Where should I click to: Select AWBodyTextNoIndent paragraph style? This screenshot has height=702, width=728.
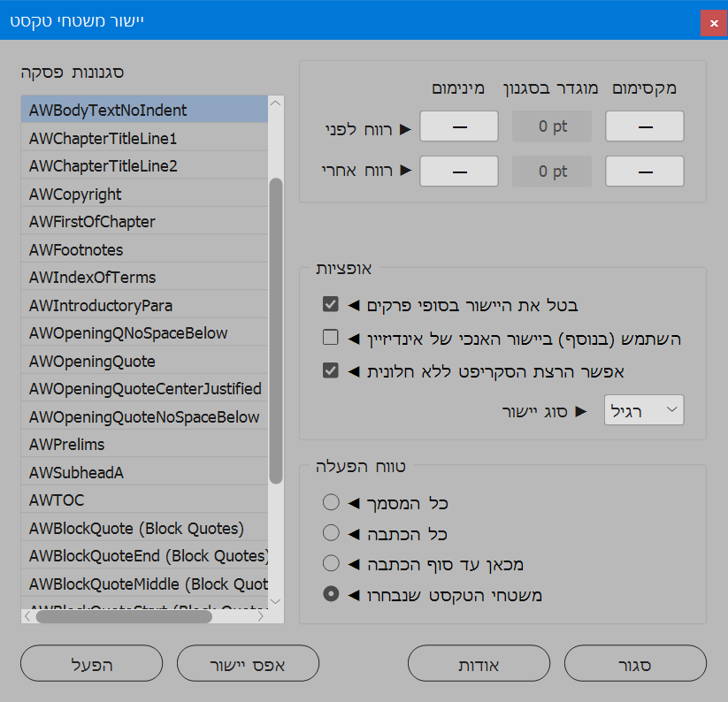[144, 110]
